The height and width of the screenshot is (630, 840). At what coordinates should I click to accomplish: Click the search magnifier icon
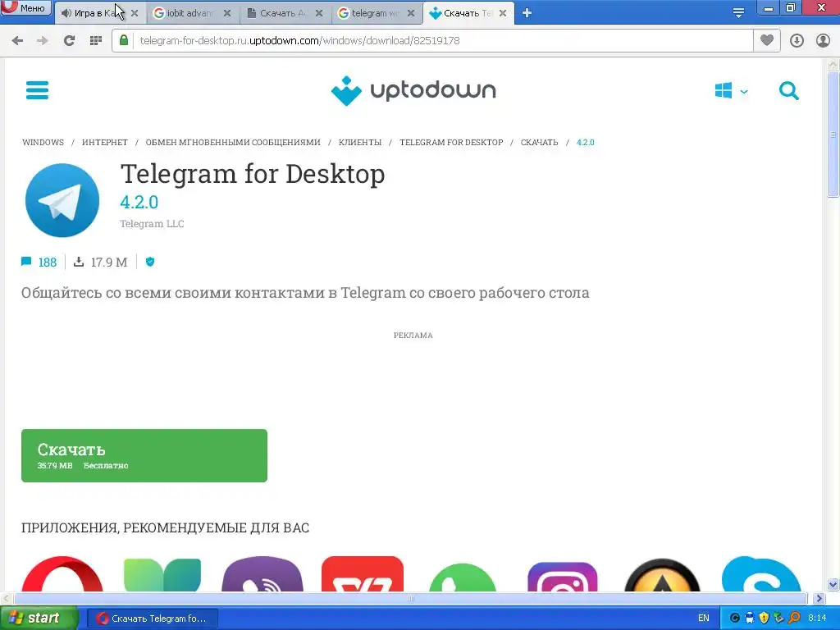click(x=788, y=90)
